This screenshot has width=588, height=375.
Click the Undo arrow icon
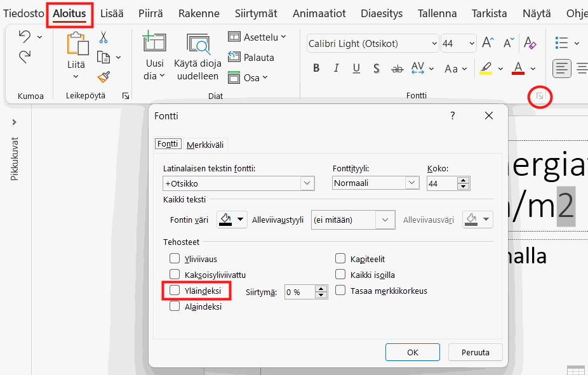tap(25, 36)
